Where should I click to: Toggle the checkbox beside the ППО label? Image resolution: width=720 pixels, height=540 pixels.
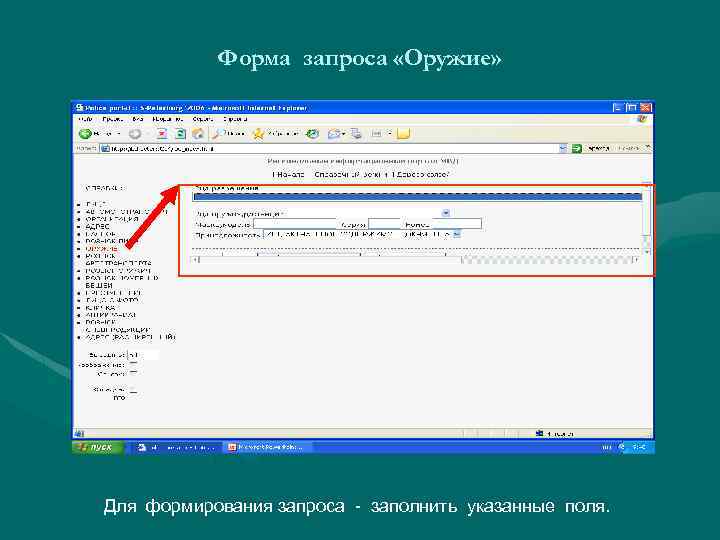[133, 392]
